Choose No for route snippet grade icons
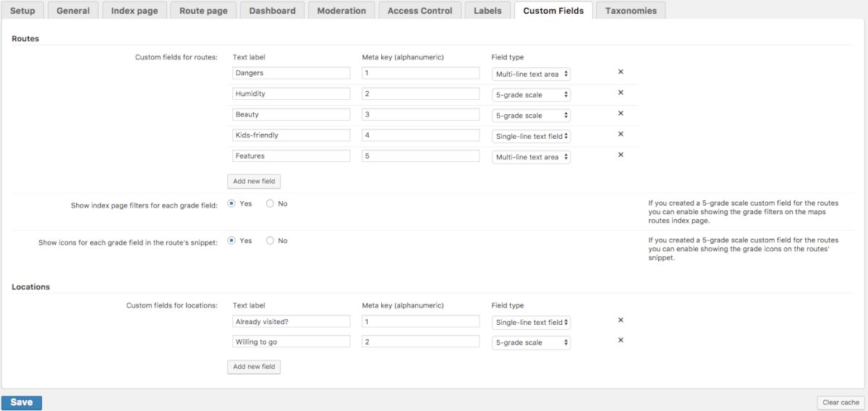The width and height of the screenshot is (868, 411). pos(270,241)
